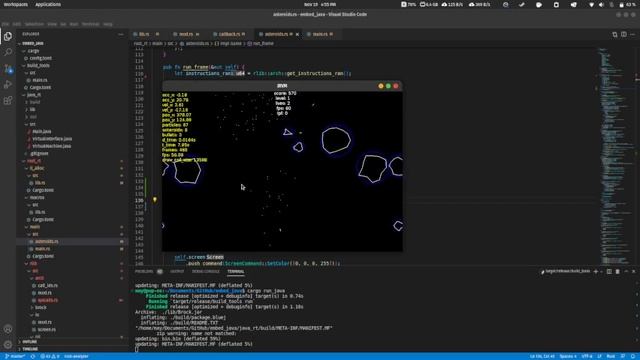
Task: Create a new terminal with plus icon
Action: pyautogui.click(x=596, y=271)
